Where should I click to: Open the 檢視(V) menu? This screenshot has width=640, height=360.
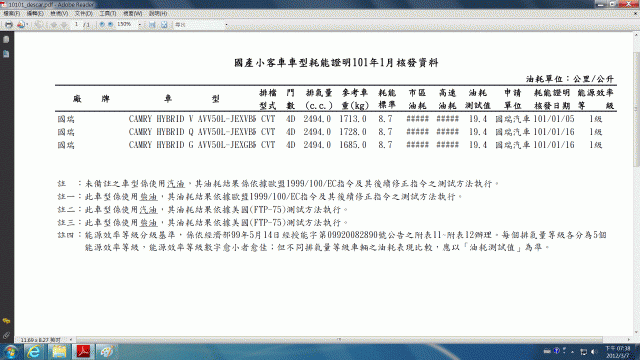click(59, 13)
